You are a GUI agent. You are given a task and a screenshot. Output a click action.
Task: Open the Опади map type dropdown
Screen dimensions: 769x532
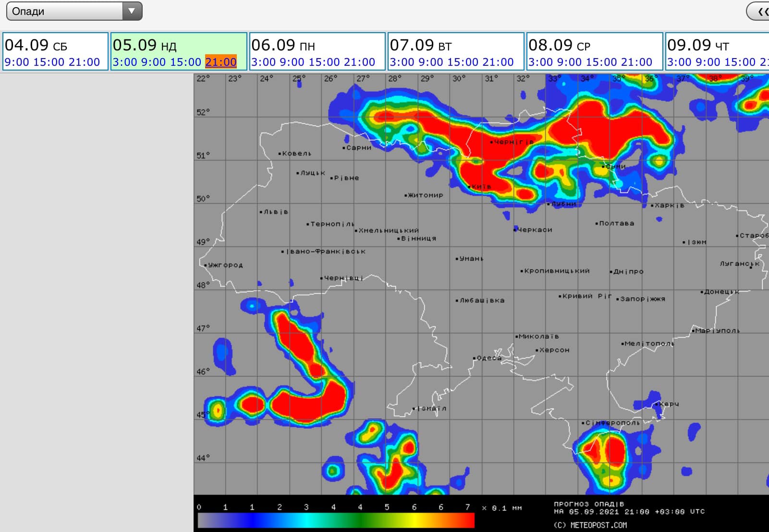[x=67, y=11]
